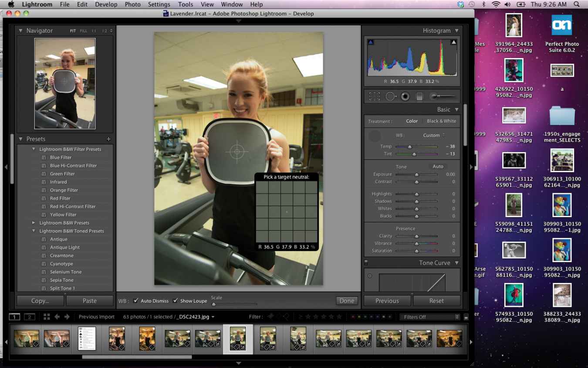Toggle the Auto Dismiss checkbox
Viewport: 588px width, 368px height.
point(136,301)
